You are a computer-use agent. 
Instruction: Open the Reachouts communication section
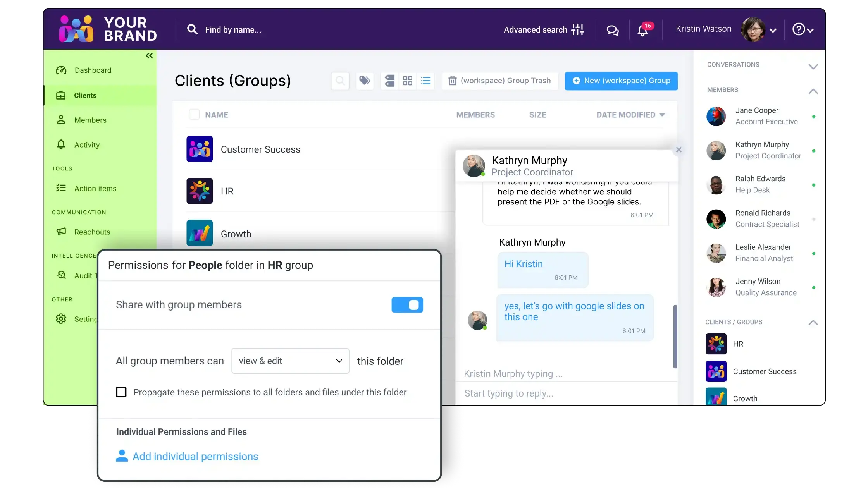pos(92,232)
